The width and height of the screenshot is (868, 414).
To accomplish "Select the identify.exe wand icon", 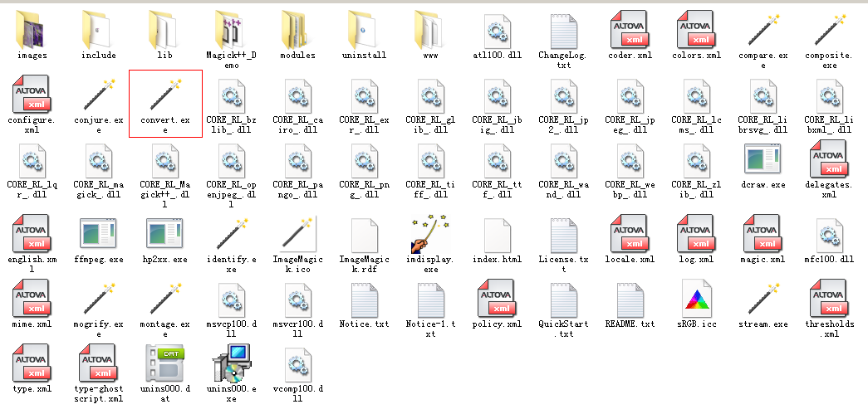I will click(x=232, y=233).
